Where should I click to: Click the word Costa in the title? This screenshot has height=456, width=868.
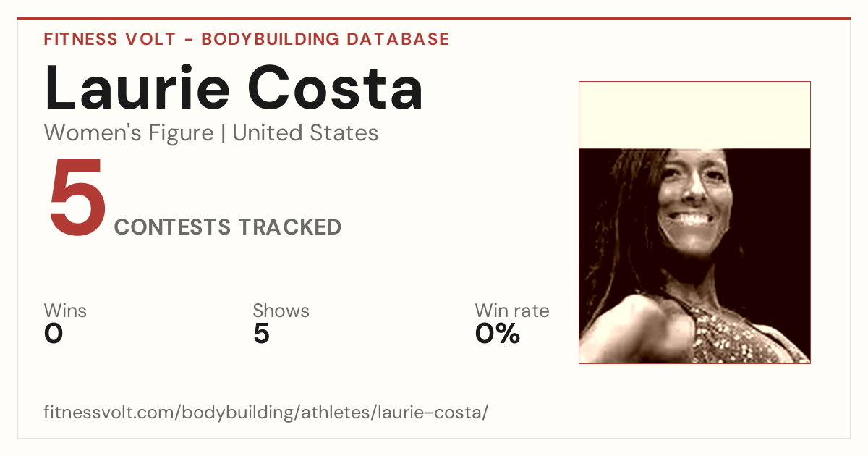pos(336,88)
